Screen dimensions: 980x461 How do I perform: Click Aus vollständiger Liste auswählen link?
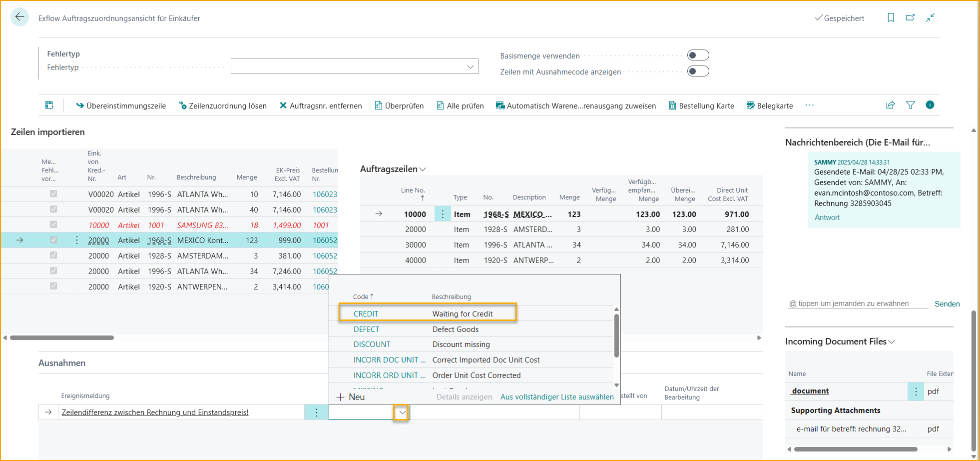[557, 397]
